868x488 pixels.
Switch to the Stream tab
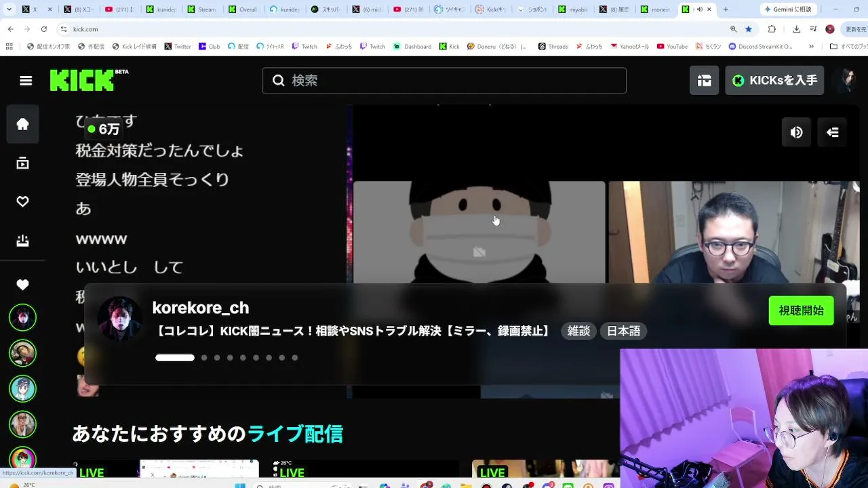pos(202,9)
